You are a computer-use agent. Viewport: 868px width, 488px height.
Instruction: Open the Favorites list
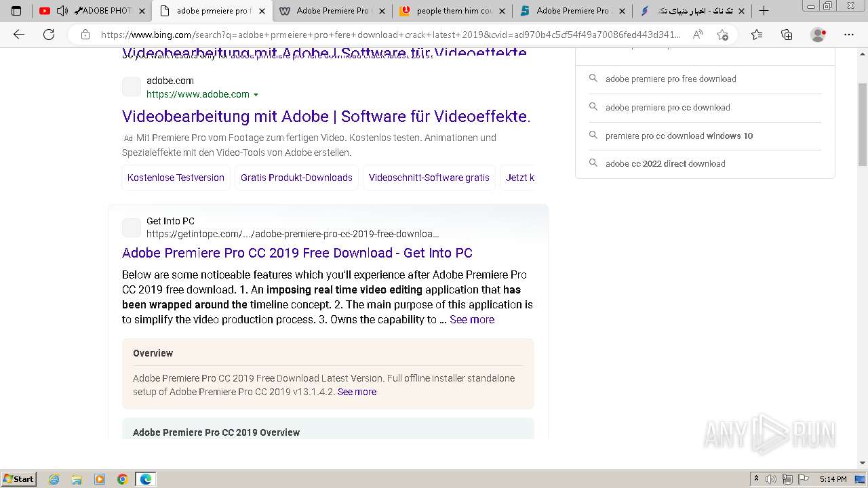(757, 35)
